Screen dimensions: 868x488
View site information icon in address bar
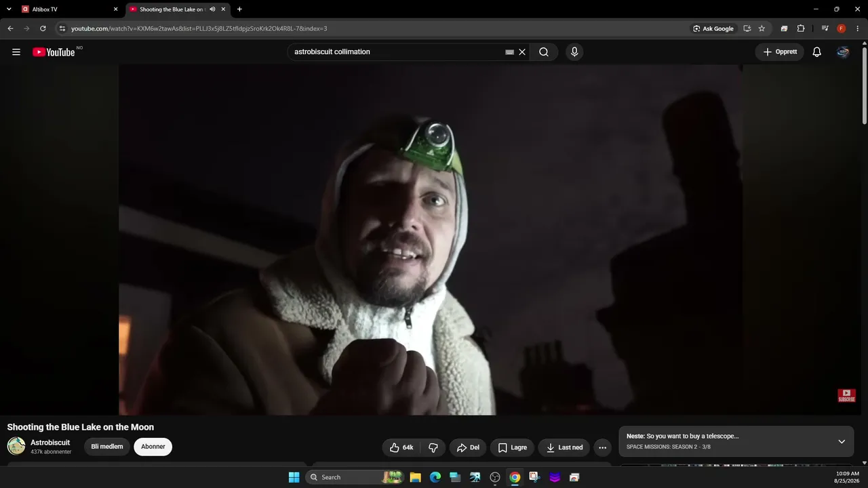(x=62, y=28)
